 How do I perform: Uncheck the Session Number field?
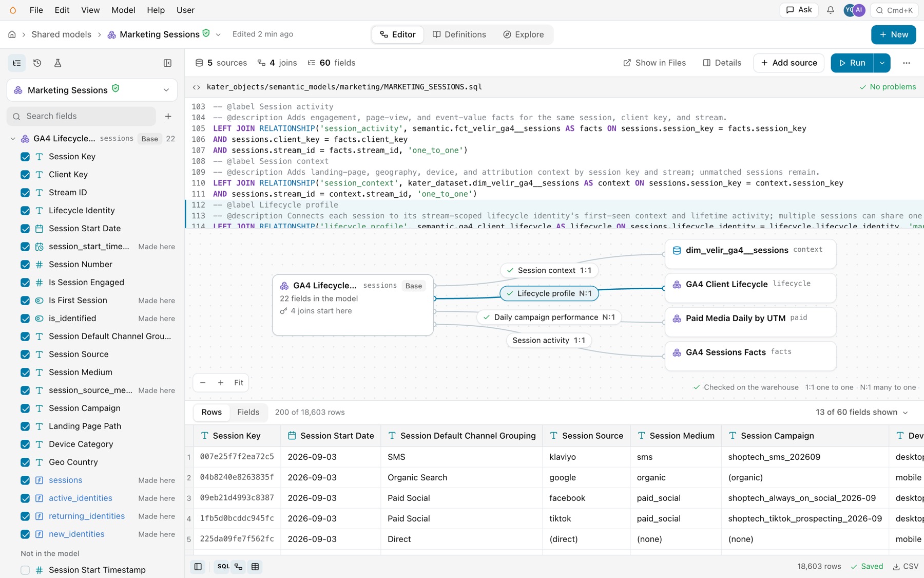click(x=25, y=265)
